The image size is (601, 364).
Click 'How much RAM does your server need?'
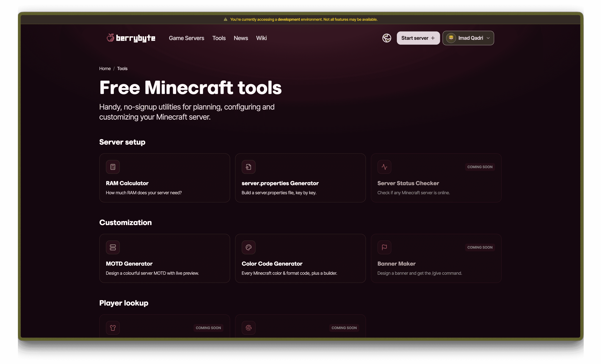[x=144, y=193]
